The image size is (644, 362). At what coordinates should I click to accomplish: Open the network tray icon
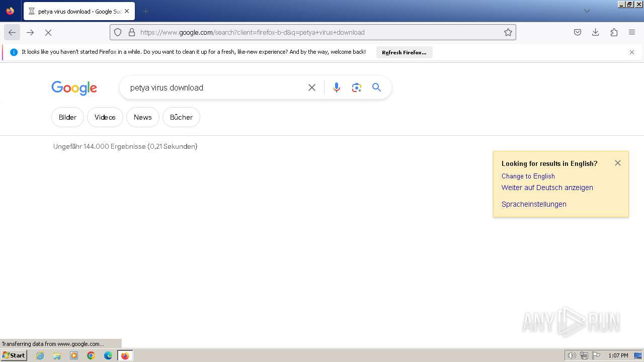click(x=584, y=355)
